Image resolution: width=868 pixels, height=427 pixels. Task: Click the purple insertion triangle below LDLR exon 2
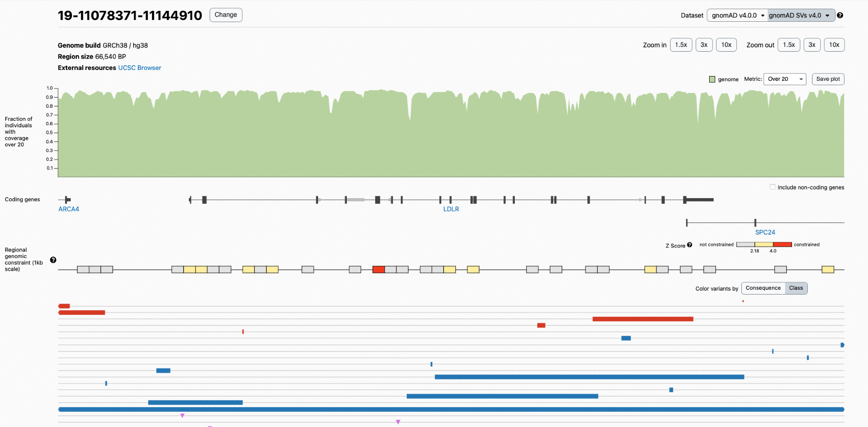click(x=182, y=416)
